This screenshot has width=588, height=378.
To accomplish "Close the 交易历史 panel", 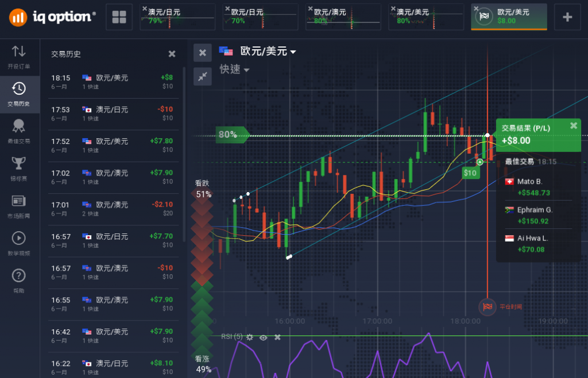I will click(172, 54).
